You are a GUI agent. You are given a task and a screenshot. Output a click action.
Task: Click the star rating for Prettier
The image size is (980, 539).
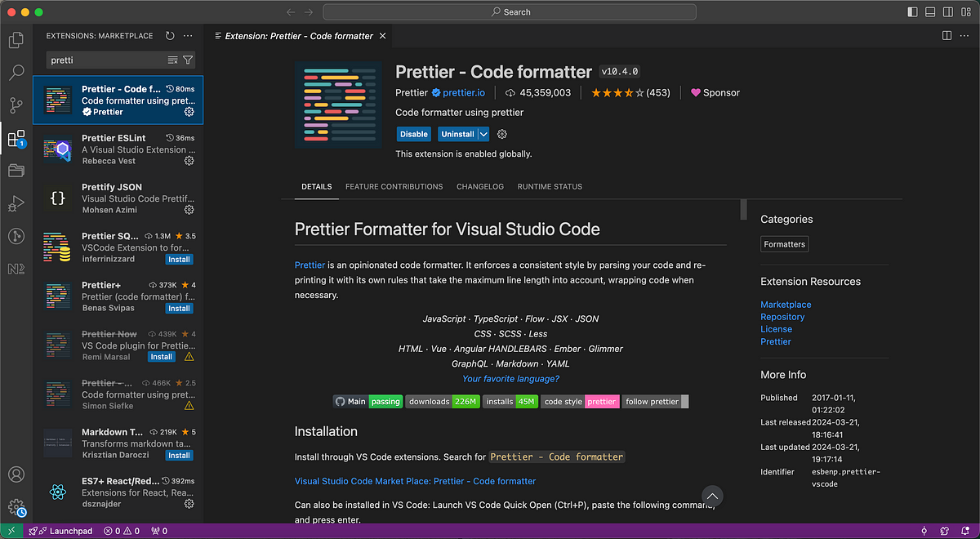[630, 92]
